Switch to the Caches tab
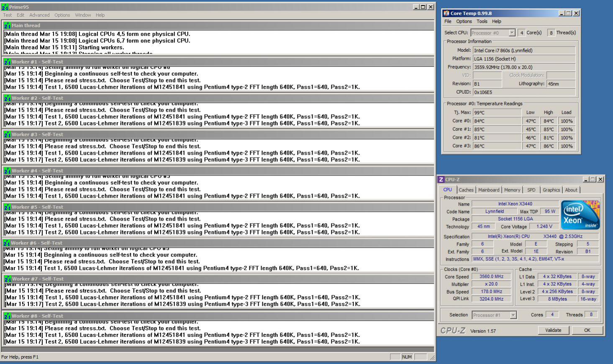 466,190
